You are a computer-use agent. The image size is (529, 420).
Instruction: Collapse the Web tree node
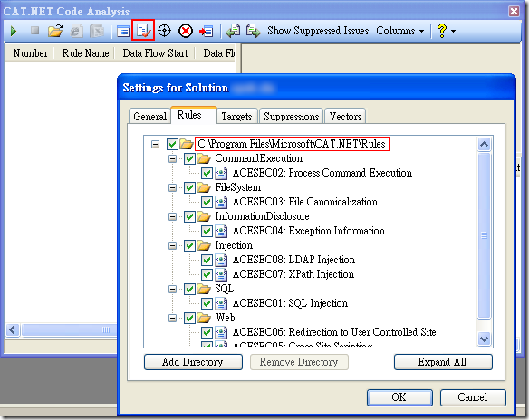[x=172, y=319]
